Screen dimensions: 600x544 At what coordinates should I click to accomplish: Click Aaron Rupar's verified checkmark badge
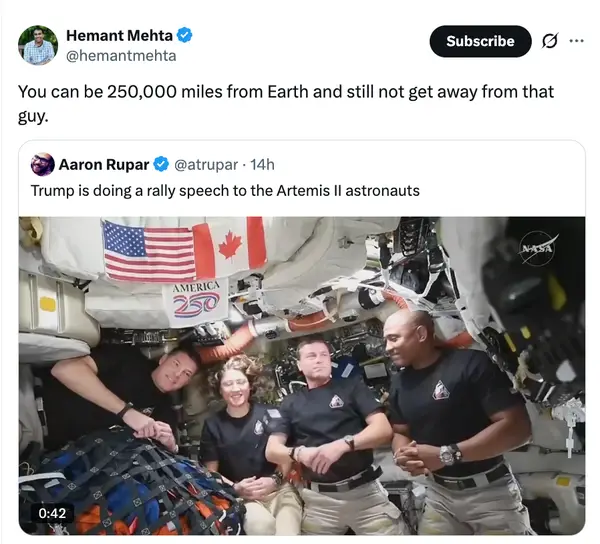pyautogui.click(x=161, y=165)
